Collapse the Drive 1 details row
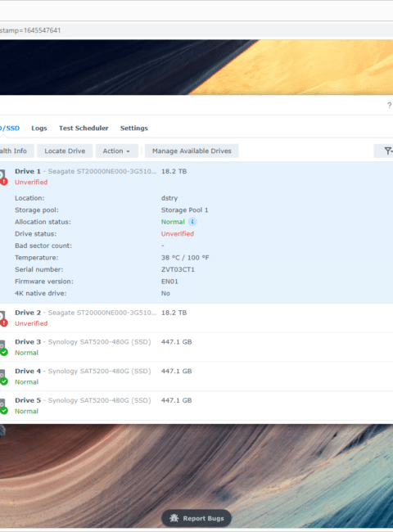Screen dimensions: 393x532 [196, 177]
